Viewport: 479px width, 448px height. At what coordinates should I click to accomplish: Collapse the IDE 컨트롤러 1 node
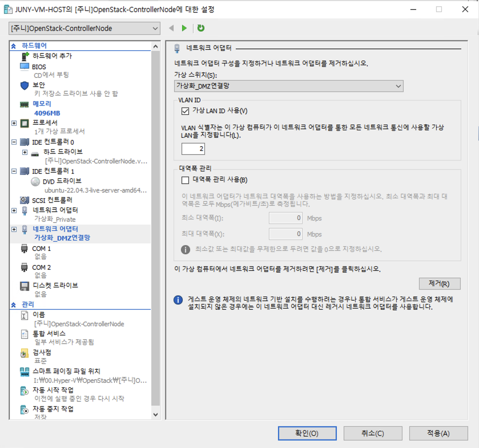pos(14,171)
